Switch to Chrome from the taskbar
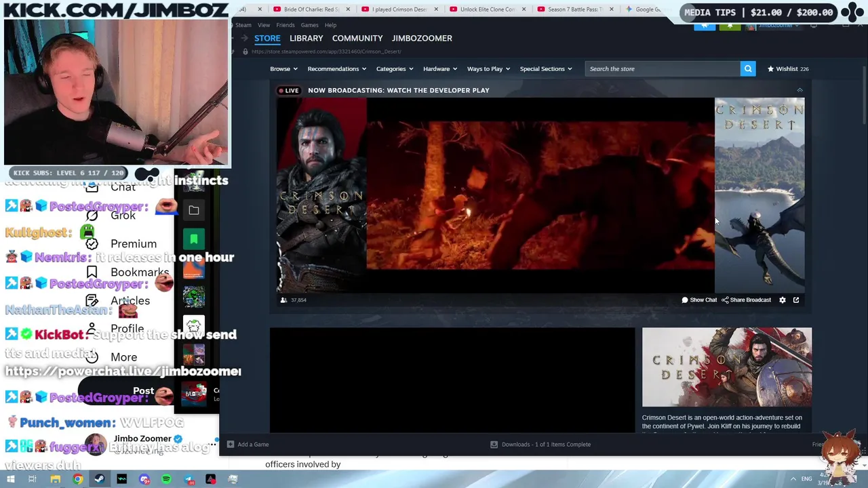Viewport: 868px width, 488px height. (x=78, y=479)
